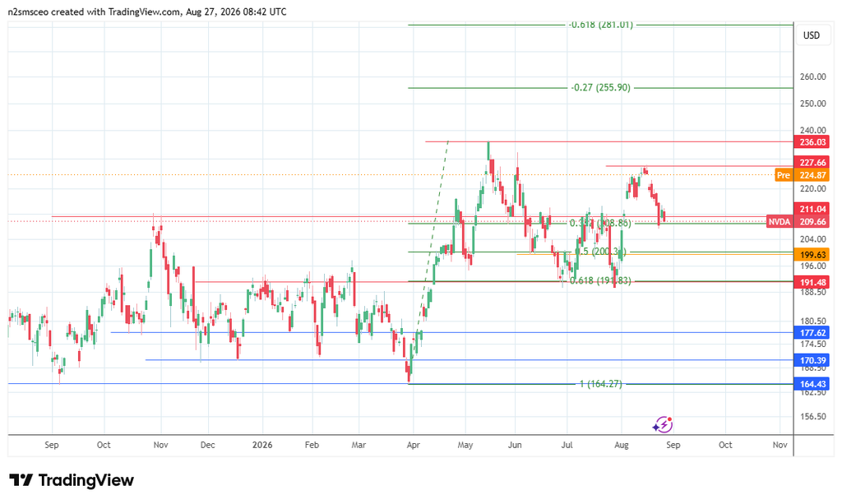
Task: Click the 250.00 price axis value
Action: point(812,104)
